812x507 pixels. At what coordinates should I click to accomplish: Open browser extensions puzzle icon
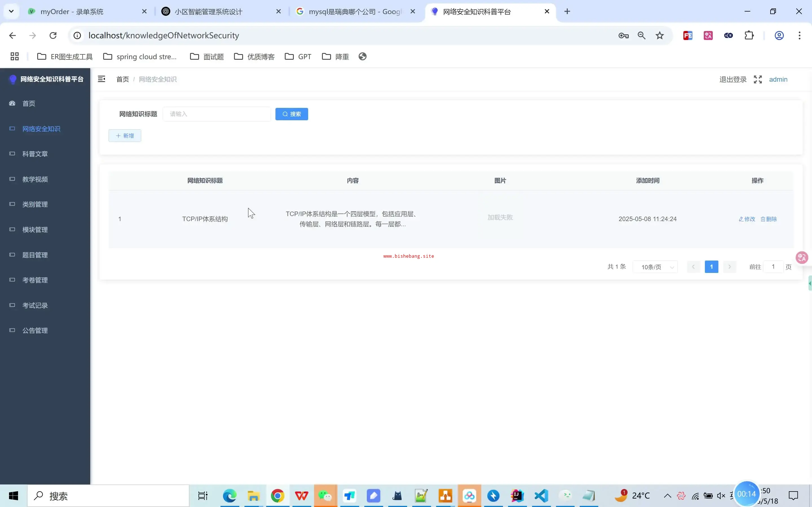[749, 35]
